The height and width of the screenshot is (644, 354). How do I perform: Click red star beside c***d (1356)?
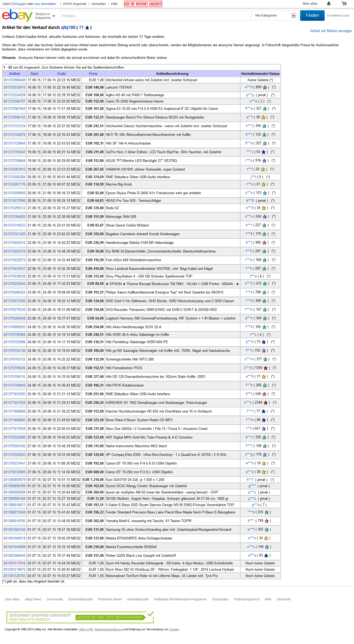point(266,368)
